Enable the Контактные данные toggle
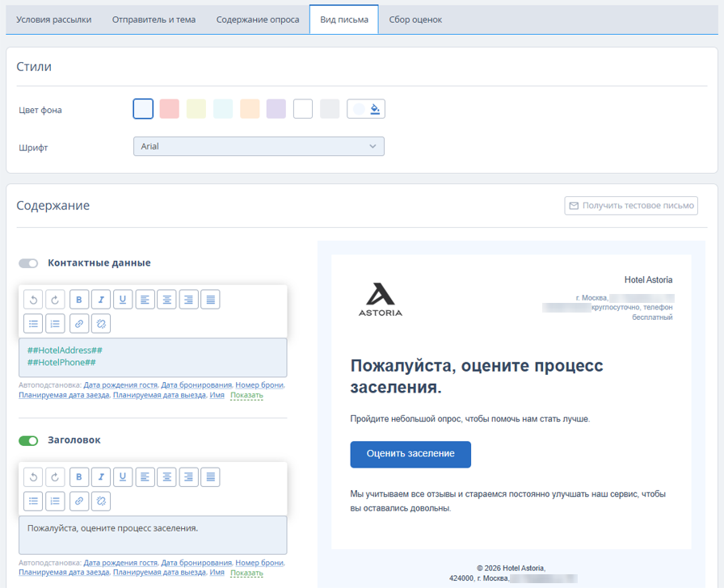Viewport: 724px width, 588px height. tap(28, 263)
